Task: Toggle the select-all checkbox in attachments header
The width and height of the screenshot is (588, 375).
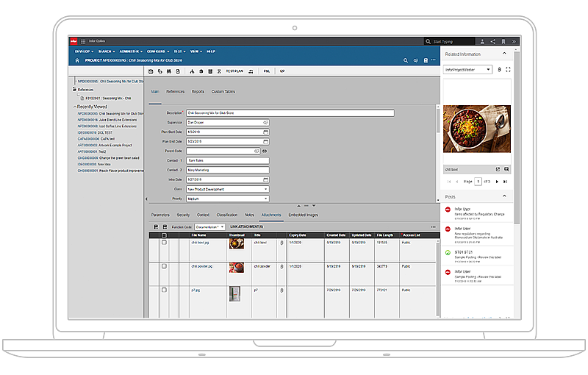Action: coord(164,235)
